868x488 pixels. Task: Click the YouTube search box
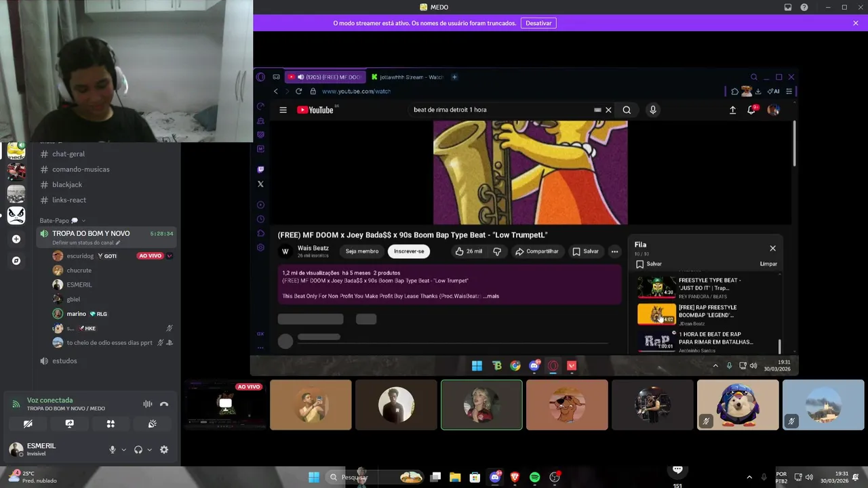(502, 110)
